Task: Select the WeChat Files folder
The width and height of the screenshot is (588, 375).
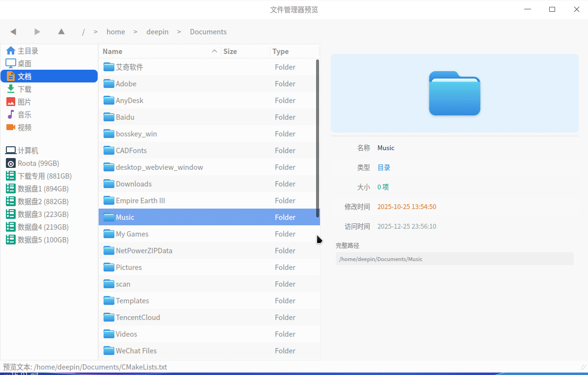Action: tap(209, 351)
